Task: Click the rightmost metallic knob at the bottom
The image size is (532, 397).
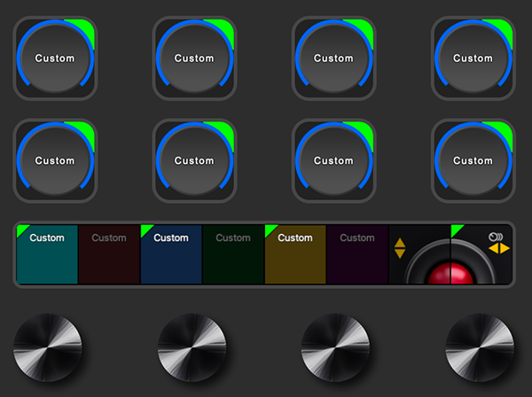Action: click(480, 347)
